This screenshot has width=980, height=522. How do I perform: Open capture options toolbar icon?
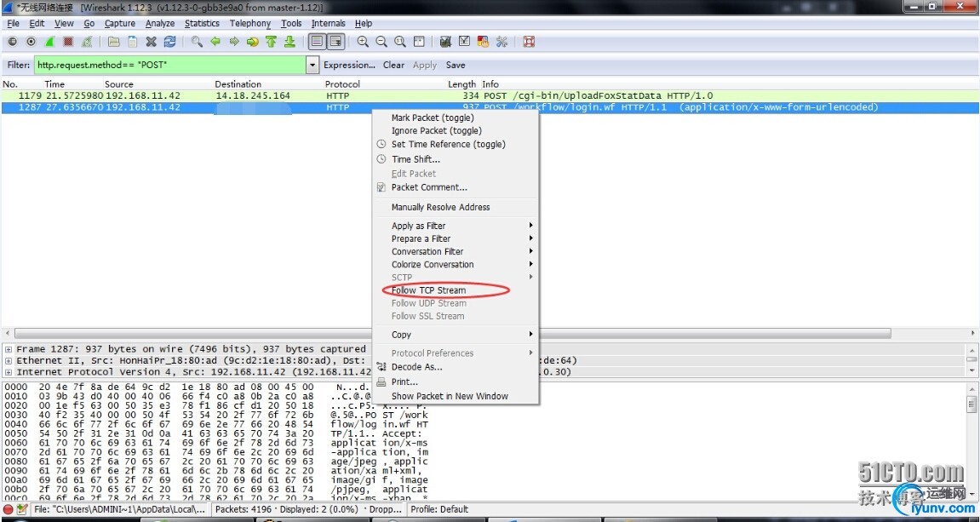(x=32, y=42)
